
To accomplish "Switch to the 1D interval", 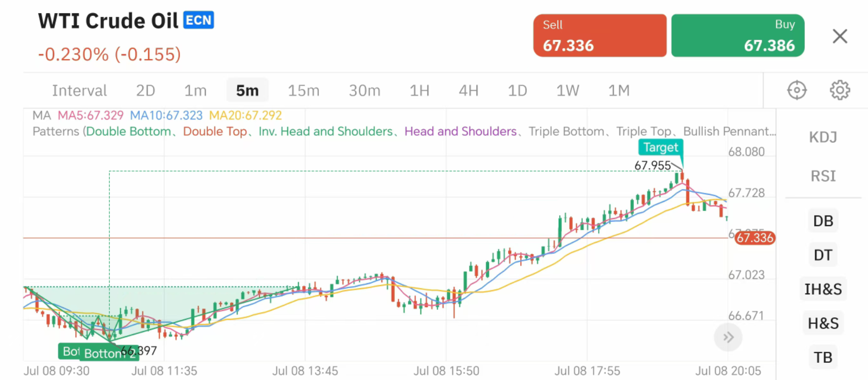I will pos(517,90).
